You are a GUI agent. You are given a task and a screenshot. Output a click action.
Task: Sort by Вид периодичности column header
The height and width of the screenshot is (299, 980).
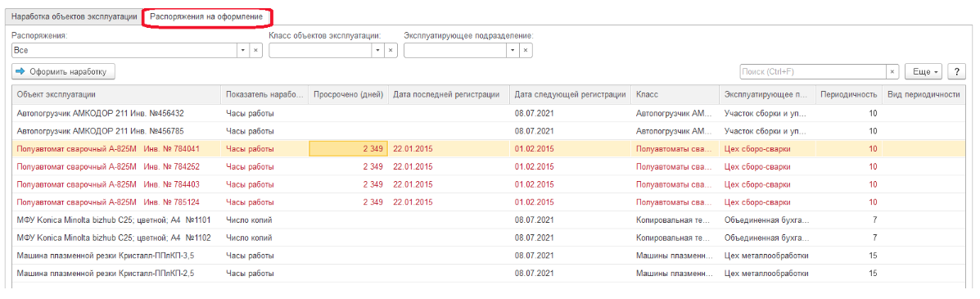pyautogui.click(x=924, y=94)
